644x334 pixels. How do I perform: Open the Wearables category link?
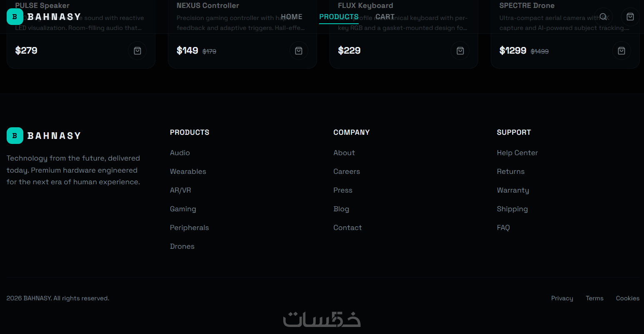click(x=188, y=171)
